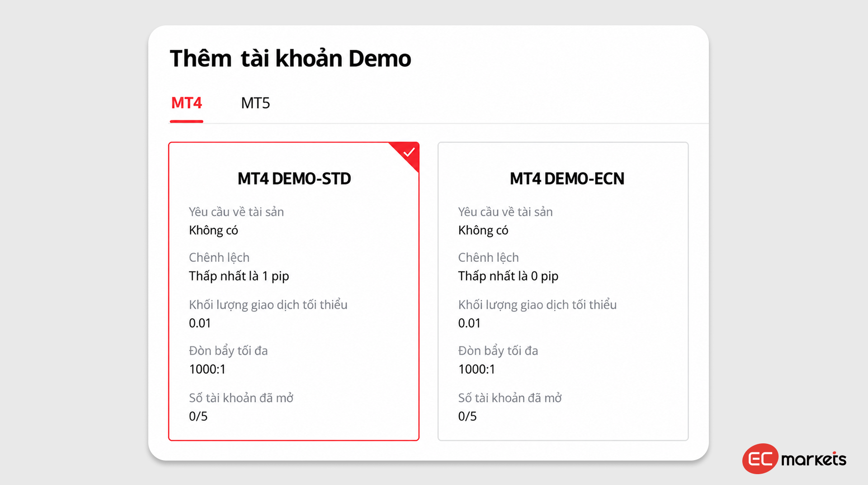The width and height of the screenshot is (868, 485).
Task: Click 0.01 minimum volume in DEMO-ECN card
Action: point(469,323)
